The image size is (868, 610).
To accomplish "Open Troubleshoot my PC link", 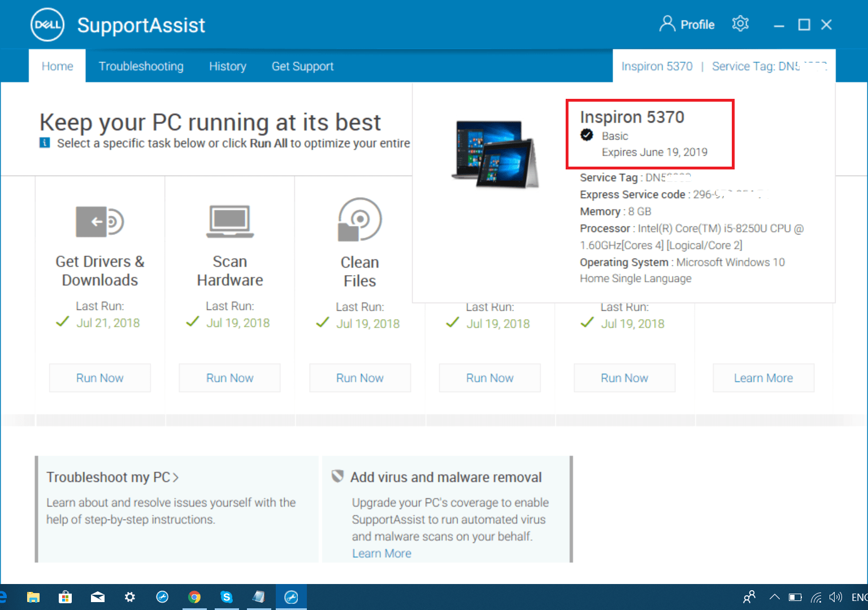I will [x=112, y=477].
